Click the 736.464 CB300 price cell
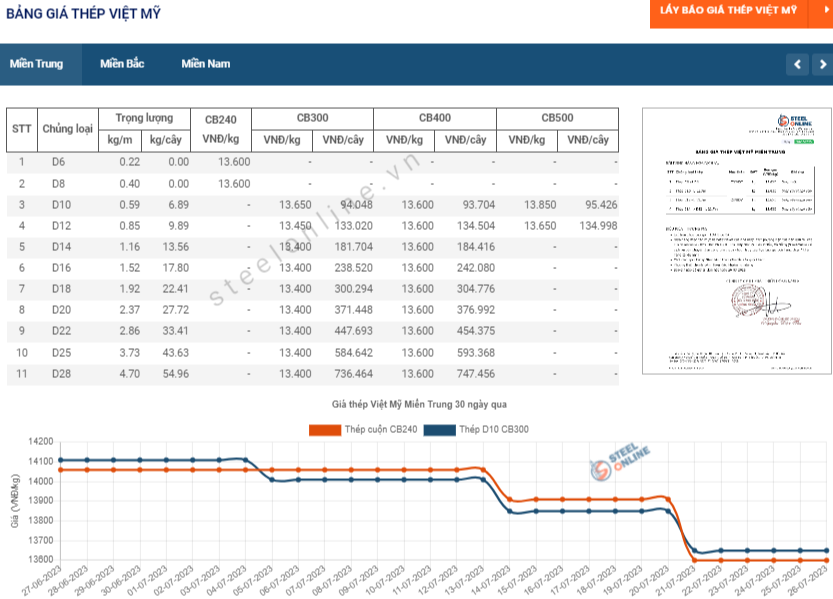833x599 pixels. [353, 374]
